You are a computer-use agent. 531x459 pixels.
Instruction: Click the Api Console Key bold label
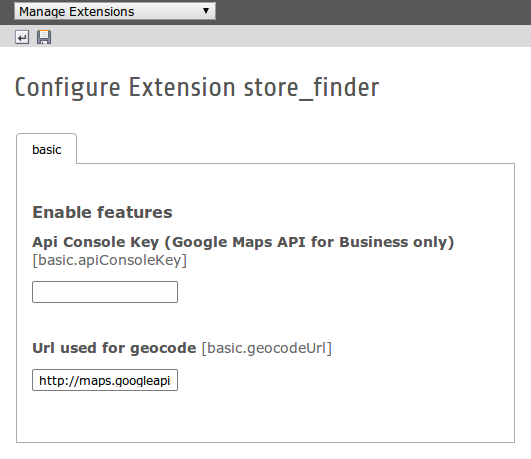click(243, 242)
